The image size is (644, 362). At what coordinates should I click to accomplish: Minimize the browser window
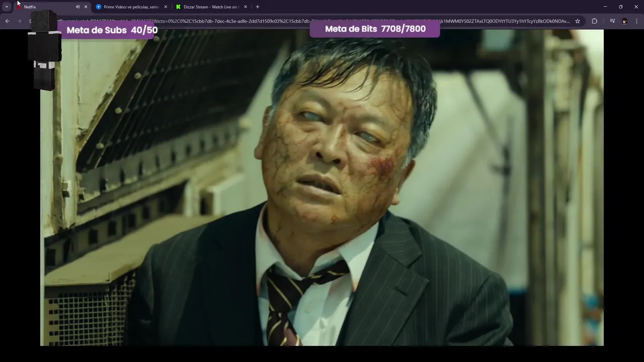click(x=605, y=7)
